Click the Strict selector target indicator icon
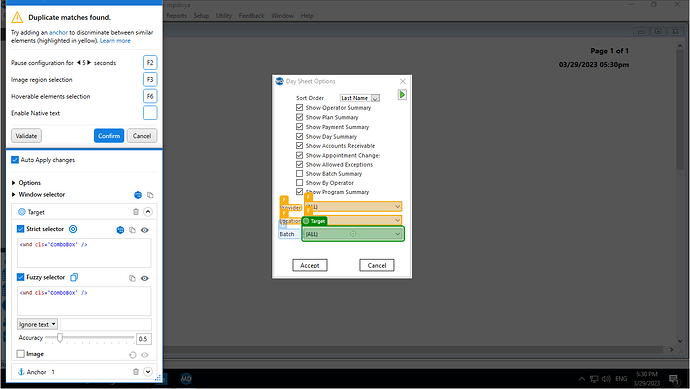Image resolution: width=690 pixels, height=389 pixels. pos(73,229)
